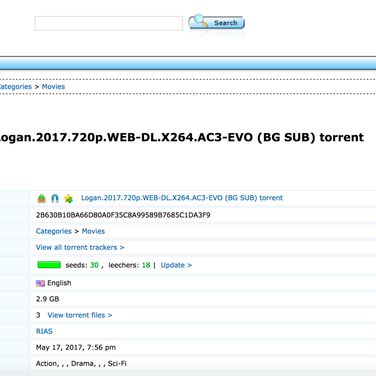The width and height of the screenshot is (376, 376).
Task: Focus the search text field
Action: pos(109,23)
